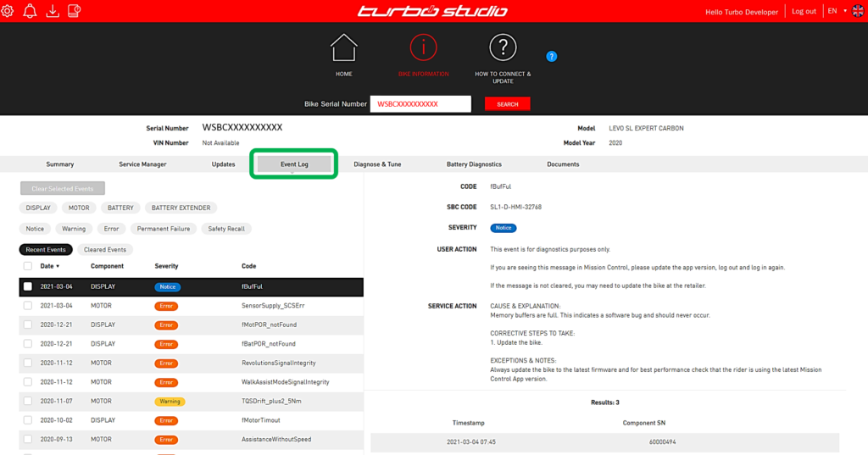Toggle the select-all events header checkbox
This screenshot has height=455, width=868.
coord(28,266)
